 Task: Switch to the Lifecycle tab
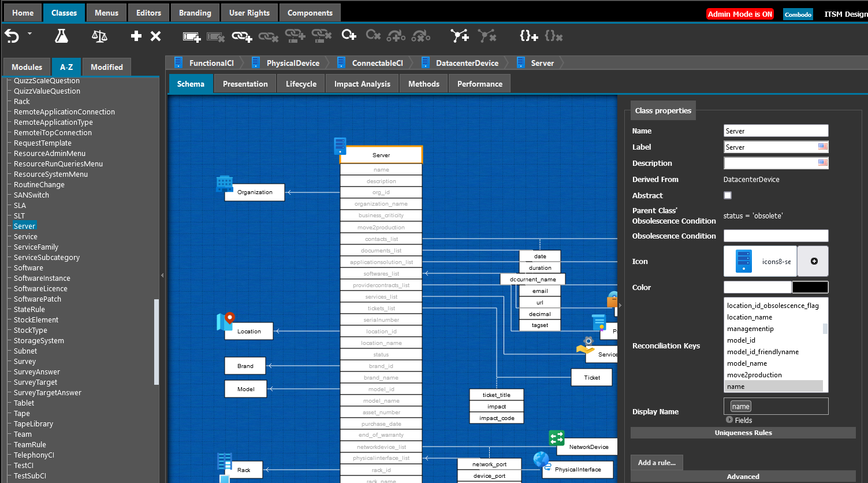point(301,84)
